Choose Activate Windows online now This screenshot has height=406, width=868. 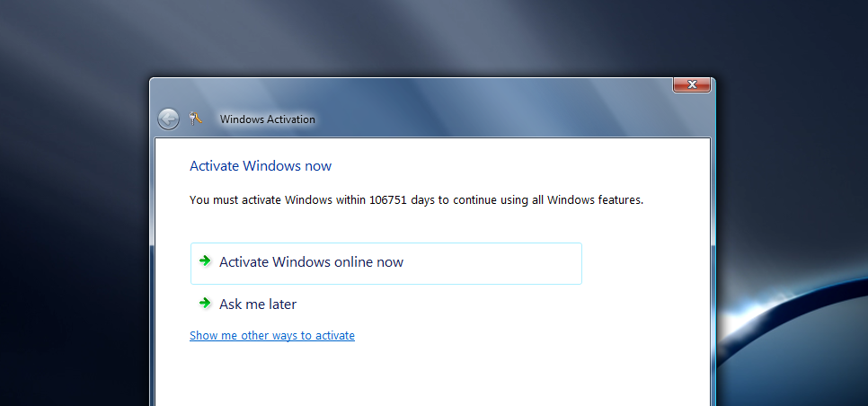coord(386,263)
